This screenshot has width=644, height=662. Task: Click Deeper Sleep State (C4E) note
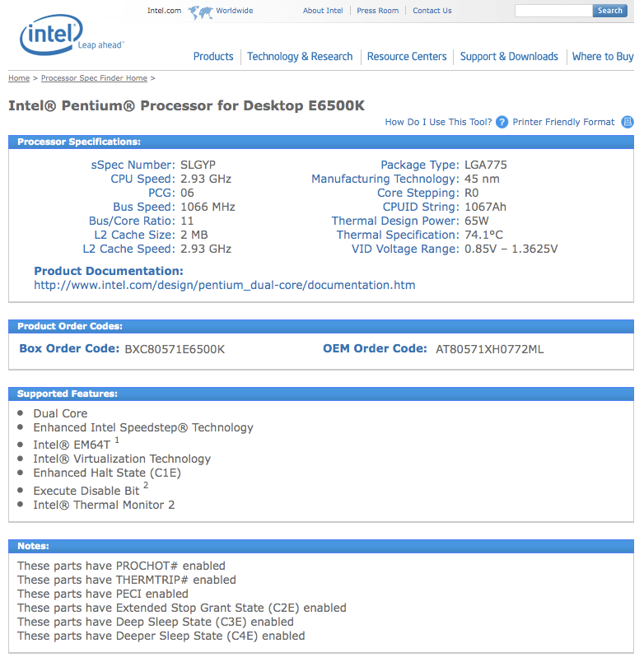pos(161,636)
